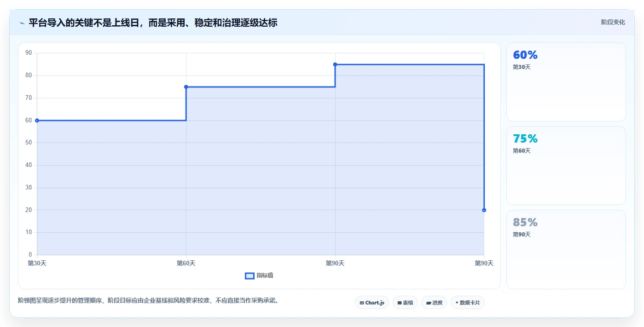Screen dimensions: 644x327
Task: Click the y-axis label 90
Action: [29, 53]
